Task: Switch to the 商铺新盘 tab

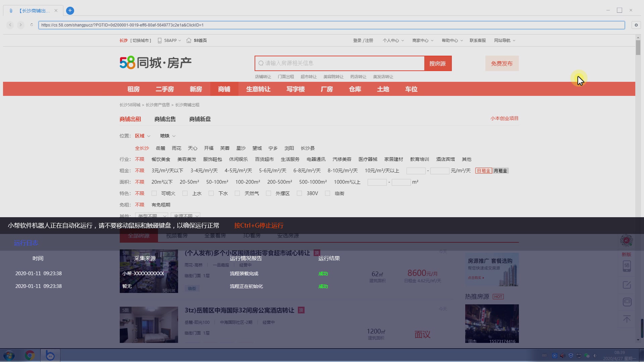Action: click(200, 119)
